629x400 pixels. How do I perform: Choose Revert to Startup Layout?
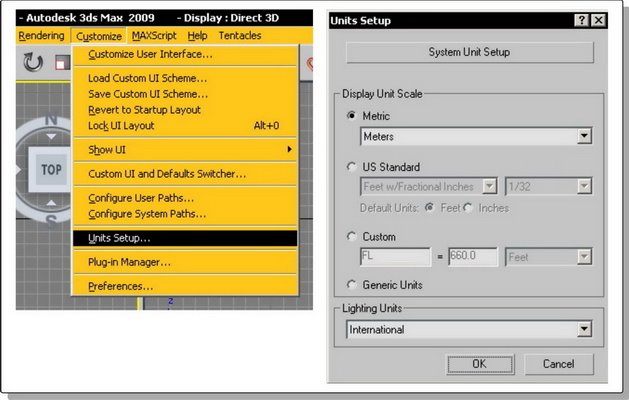point(185,110)
